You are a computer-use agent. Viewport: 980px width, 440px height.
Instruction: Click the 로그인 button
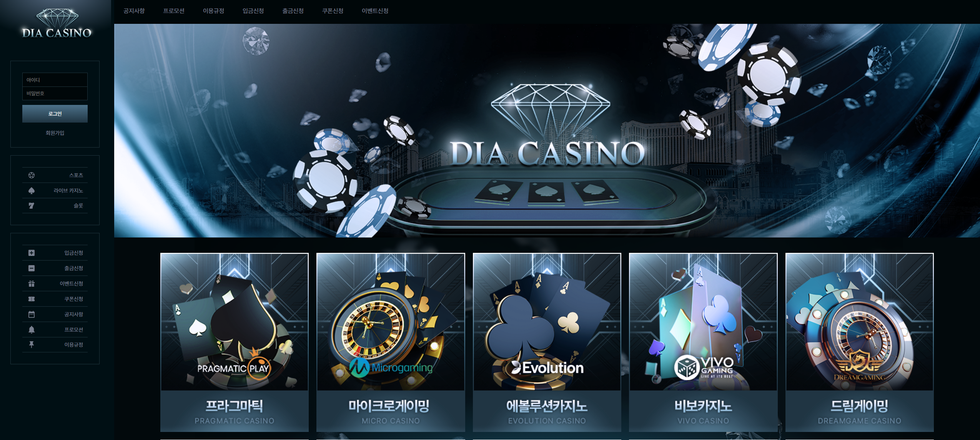point(55,114)
